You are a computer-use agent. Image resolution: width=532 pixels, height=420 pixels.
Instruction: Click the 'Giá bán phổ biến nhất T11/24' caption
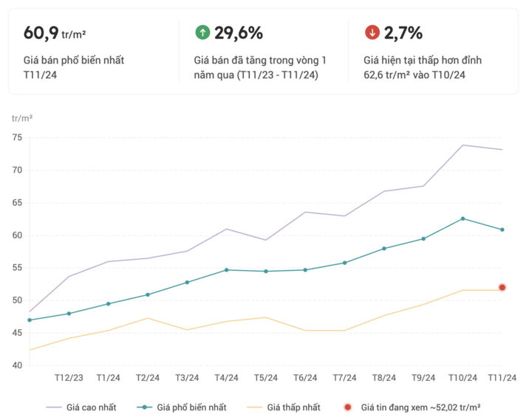[74, 67]
